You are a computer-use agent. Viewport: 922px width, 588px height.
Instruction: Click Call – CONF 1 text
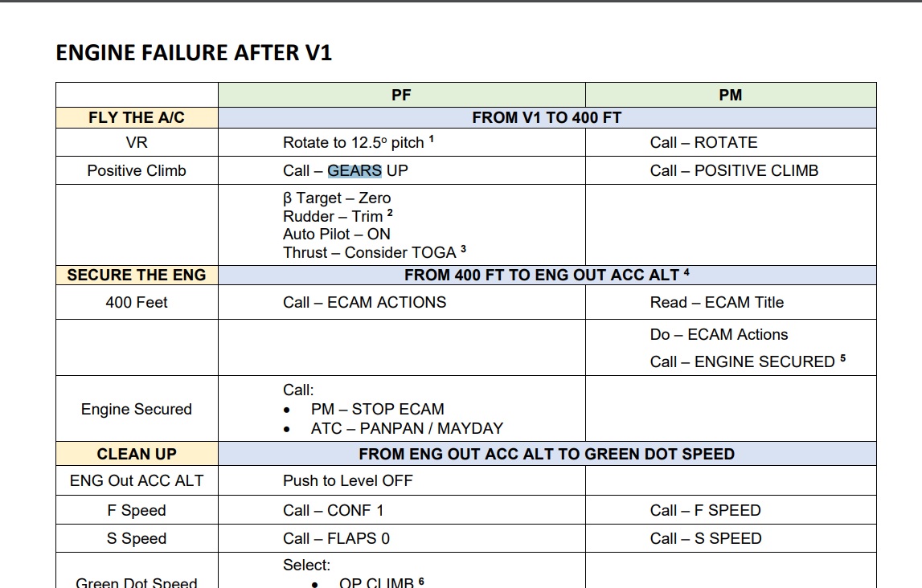tap(334, 510)
